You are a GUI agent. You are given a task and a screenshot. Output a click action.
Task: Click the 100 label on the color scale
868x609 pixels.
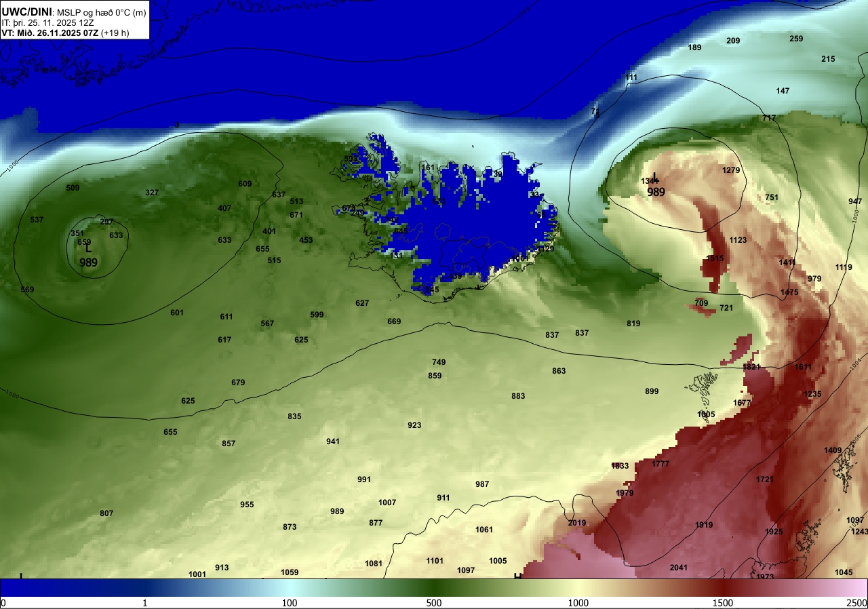click(x=290, y=603)
